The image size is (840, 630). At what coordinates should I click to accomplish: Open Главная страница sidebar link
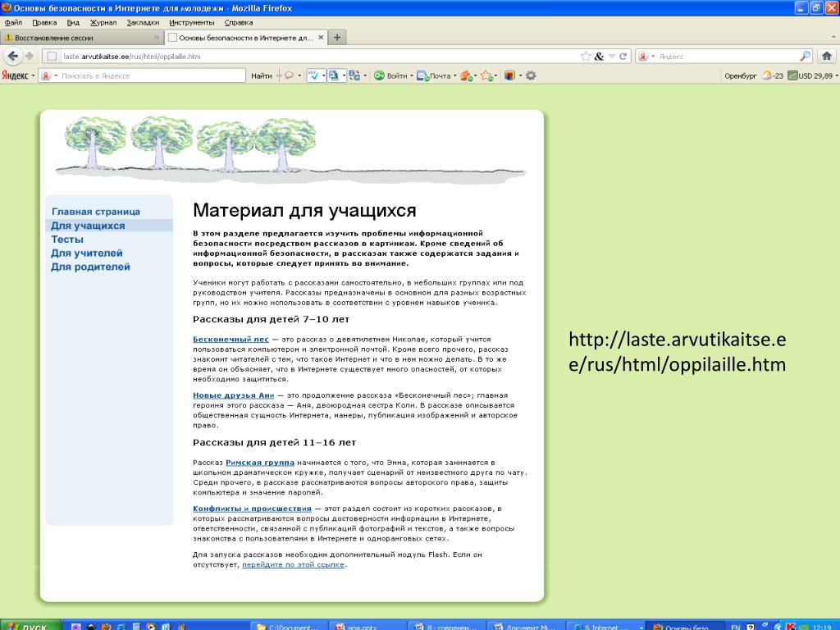click(x=96, y=212)
